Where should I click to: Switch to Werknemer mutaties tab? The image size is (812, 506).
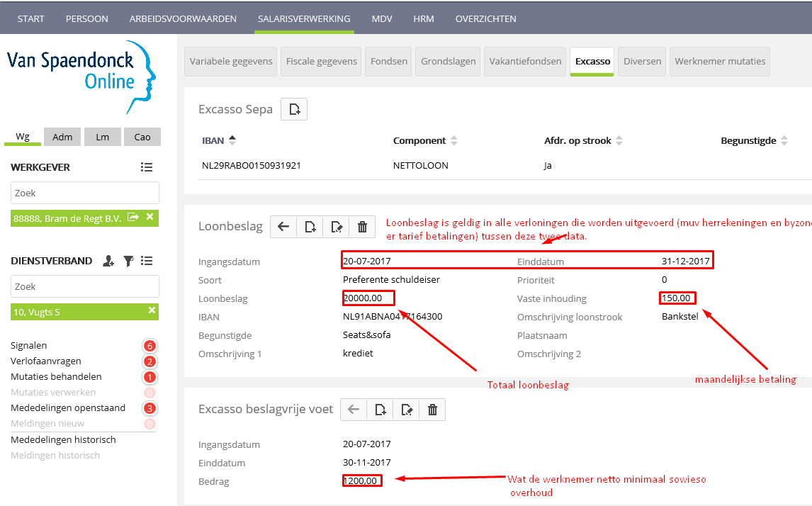[x=720, y=62]
